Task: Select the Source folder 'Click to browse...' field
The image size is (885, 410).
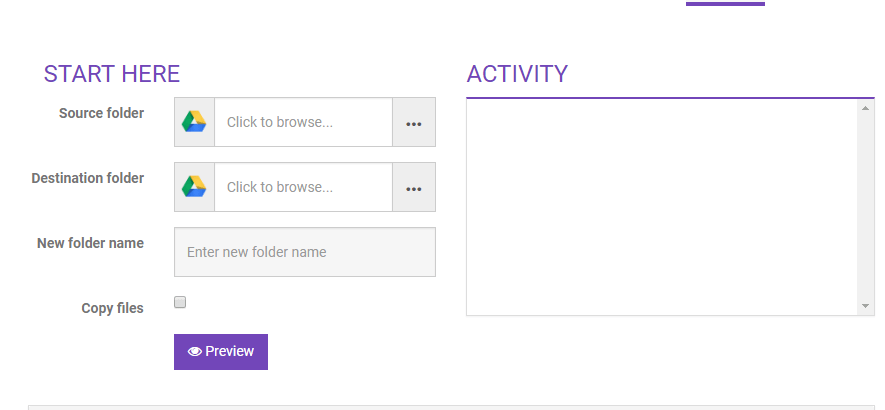Action: [303, 122]
